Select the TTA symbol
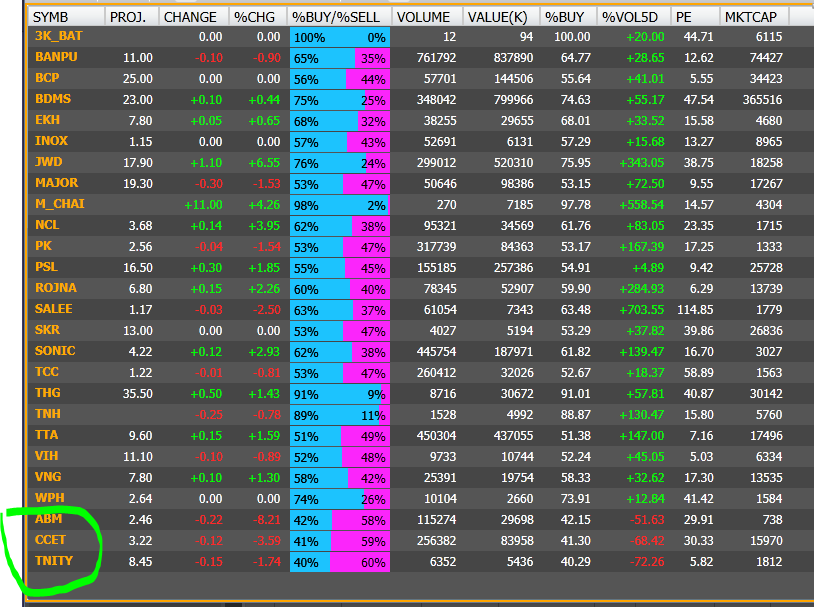Image resolution: width=814 pixels, height=607 pixels. (46, 435)
